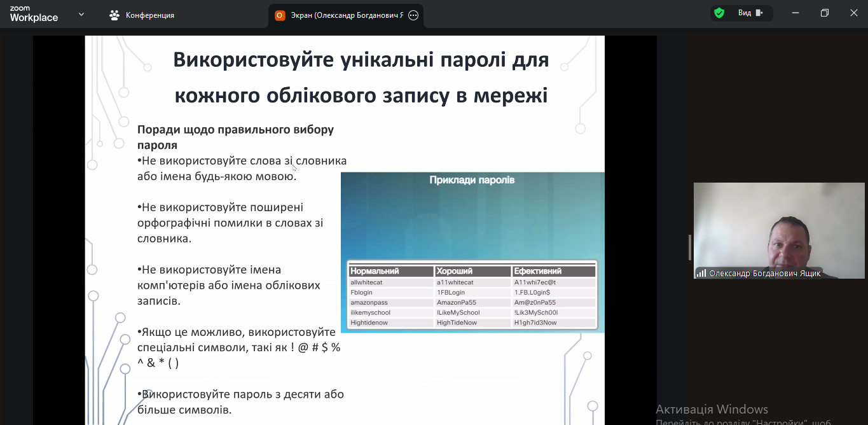Expand the Zoom Workplace dropdown chevron

click(81, 14)
